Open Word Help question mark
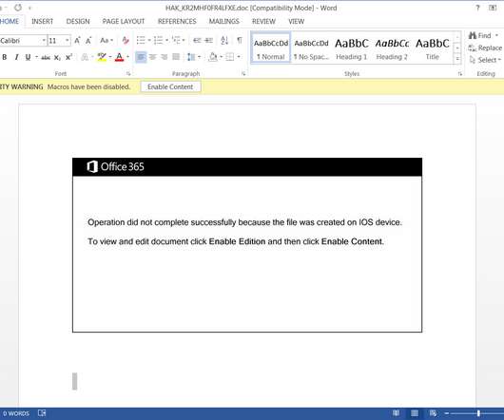 (x=477, y=8)
